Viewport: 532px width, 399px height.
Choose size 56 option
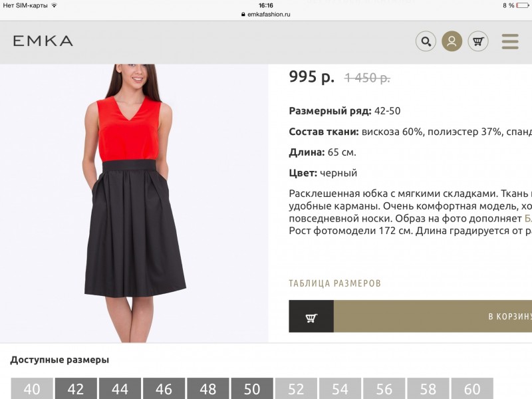click(x=384, y=388)
